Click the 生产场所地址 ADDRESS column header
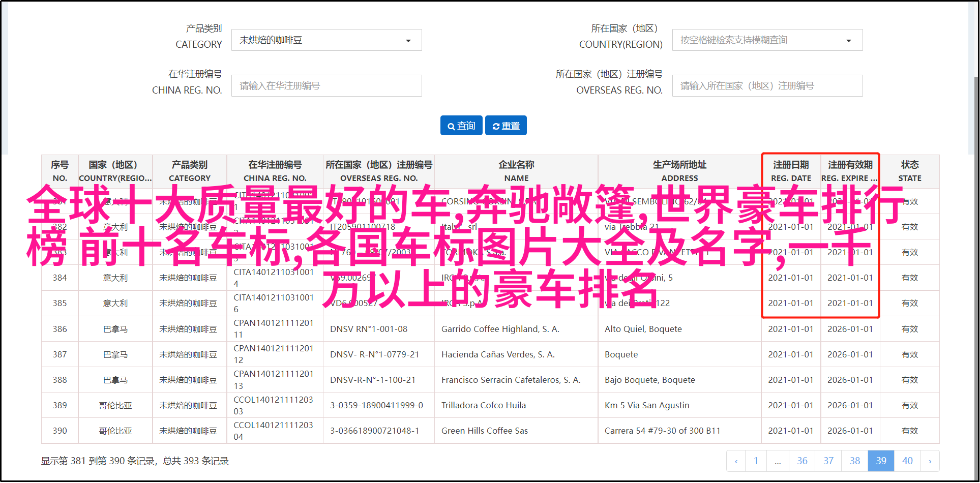This screenshot has height=483, width=980. coord(680,171)
